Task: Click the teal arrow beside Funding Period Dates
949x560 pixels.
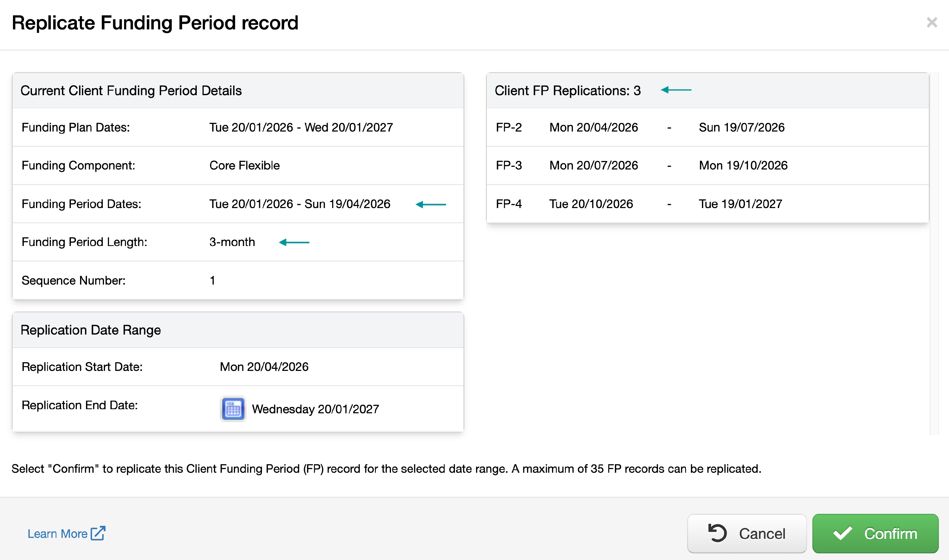Action: [431, 204]
